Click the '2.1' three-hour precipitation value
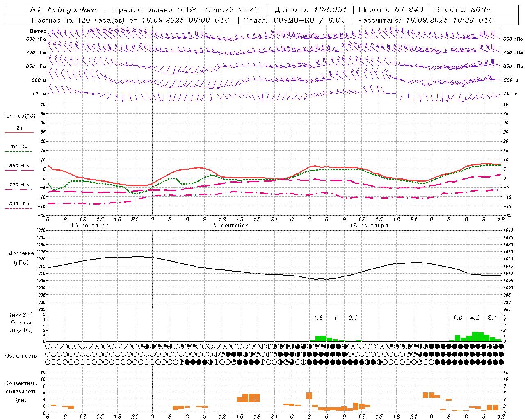 pos(492,318)
